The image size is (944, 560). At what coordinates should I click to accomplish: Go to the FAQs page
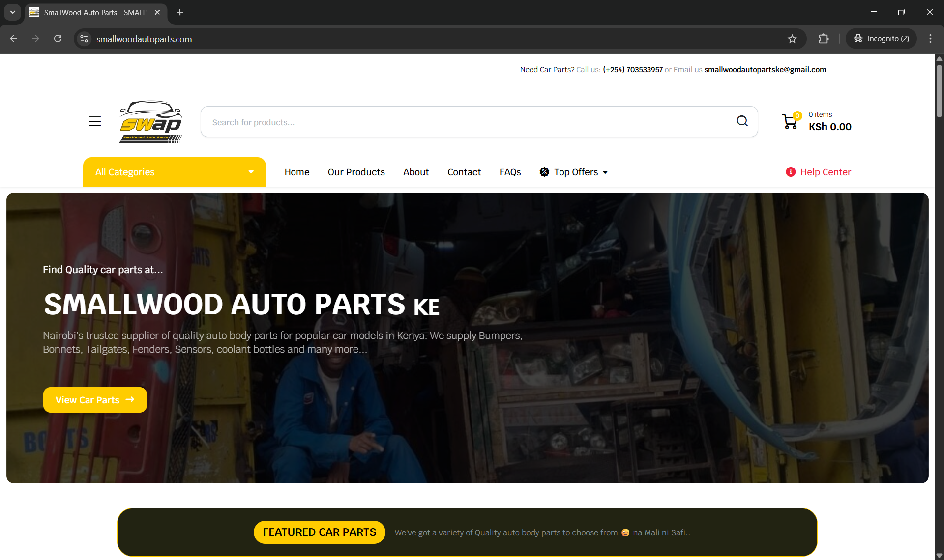(510, 172)
